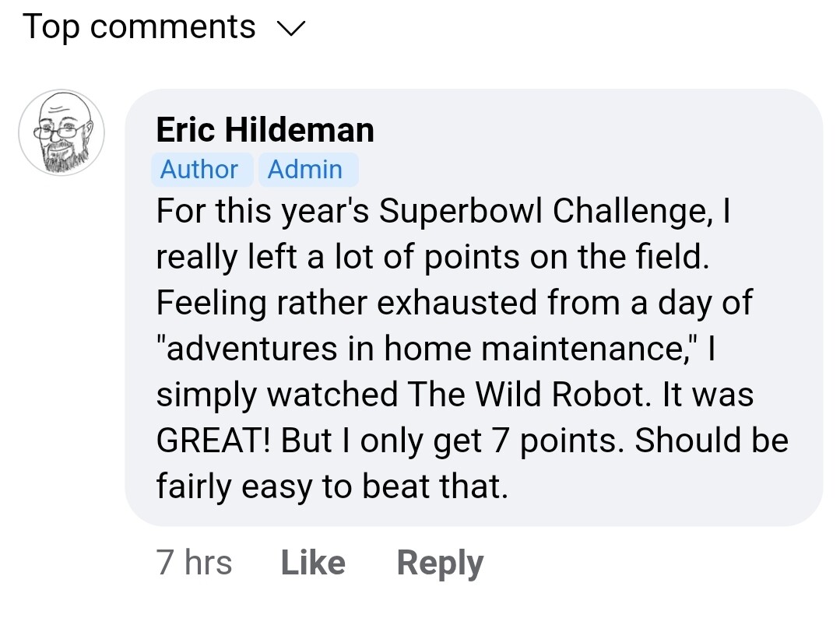The height and width of the screenshot is (618, 840).
Task: Open Eric Hildeman's profile name link
Action: [x=265, y=129]
